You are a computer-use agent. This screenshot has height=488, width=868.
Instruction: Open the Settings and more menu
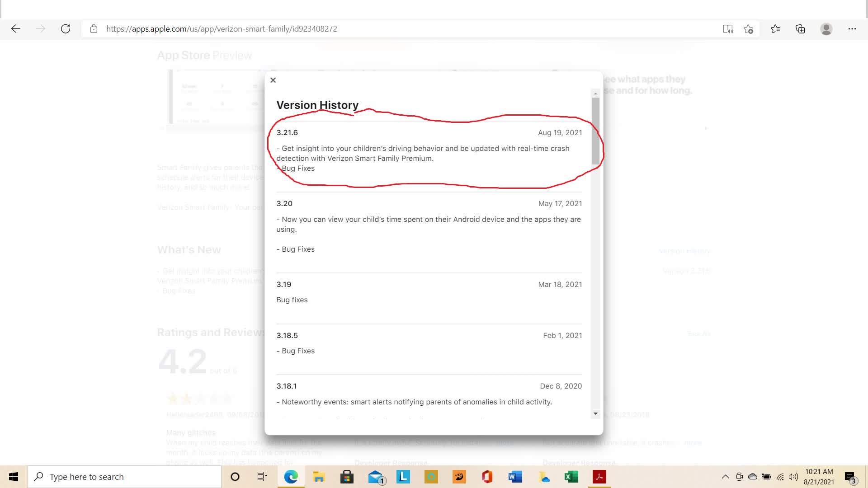point(852,29)
